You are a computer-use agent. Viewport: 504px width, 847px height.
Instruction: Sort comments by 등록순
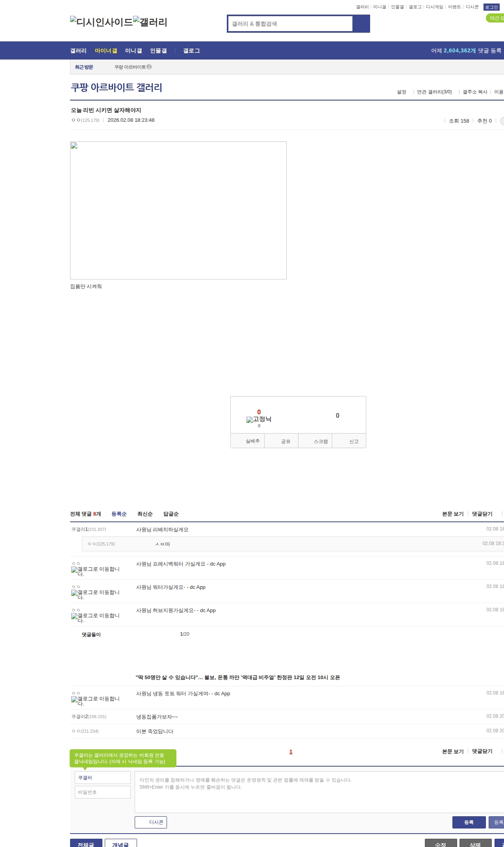tap(119, 514)
